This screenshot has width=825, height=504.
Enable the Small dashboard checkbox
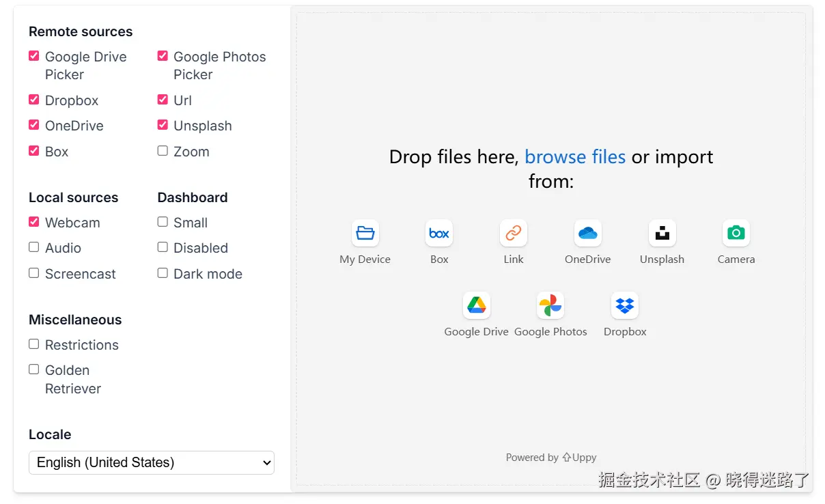point(163,222)
